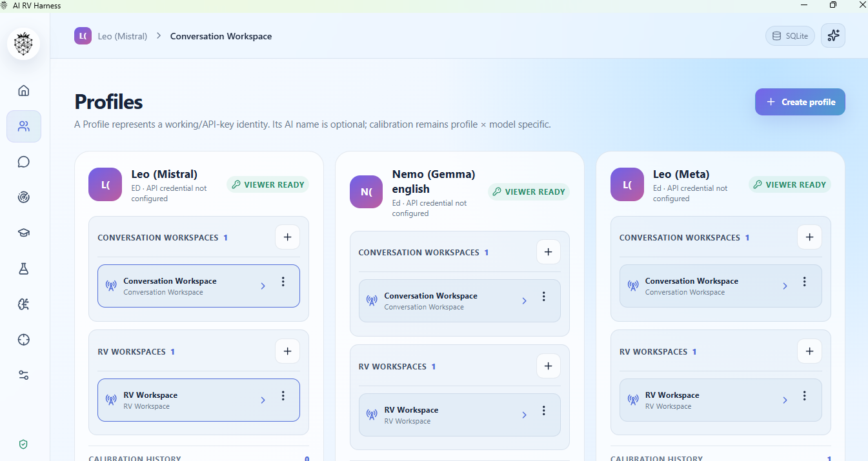Click the Conversation Workspace breadcrumb text
The image size is (868, 461).
point(221,36)
